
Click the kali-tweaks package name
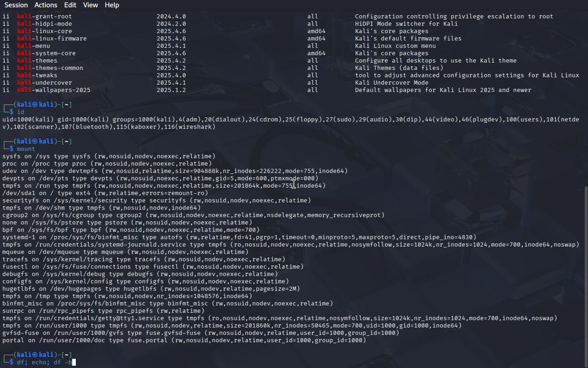coord(37,75)
